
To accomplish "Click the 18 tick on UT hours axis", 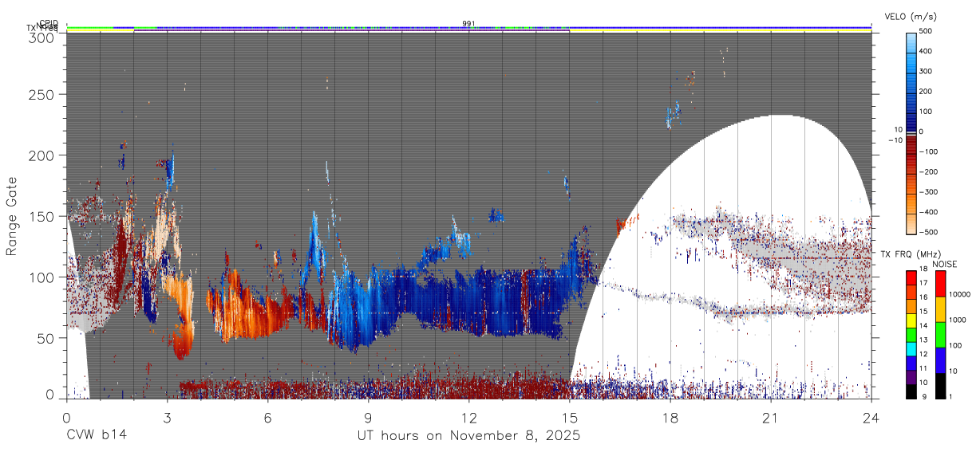I will (670, 416).
